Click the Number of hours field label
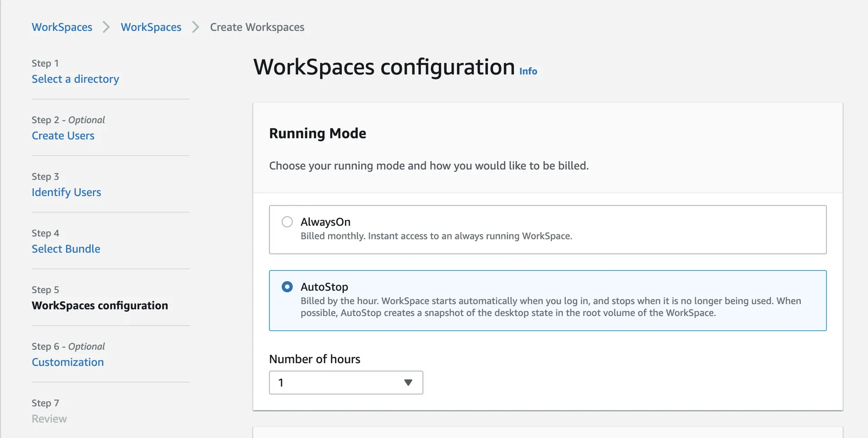The height and width of the screenshot is (438, 868). tap(315, 359)
